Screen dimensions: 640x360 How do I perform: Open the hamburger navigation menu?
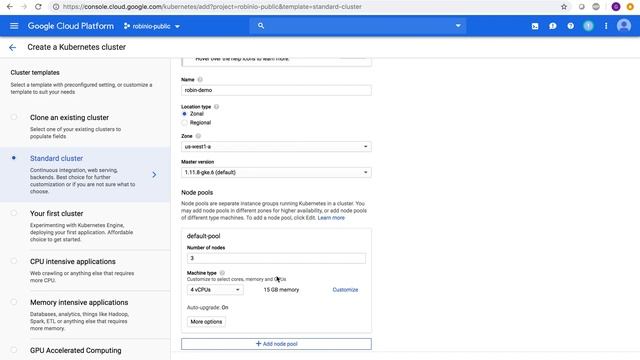click(x=14, y=26)
